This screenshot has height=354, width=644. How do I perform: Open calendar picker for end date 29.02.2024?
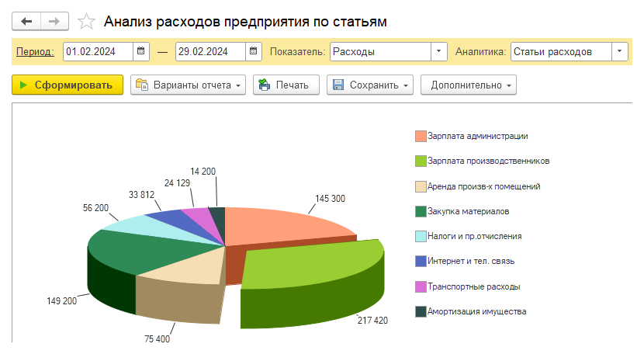pos(254,51)
